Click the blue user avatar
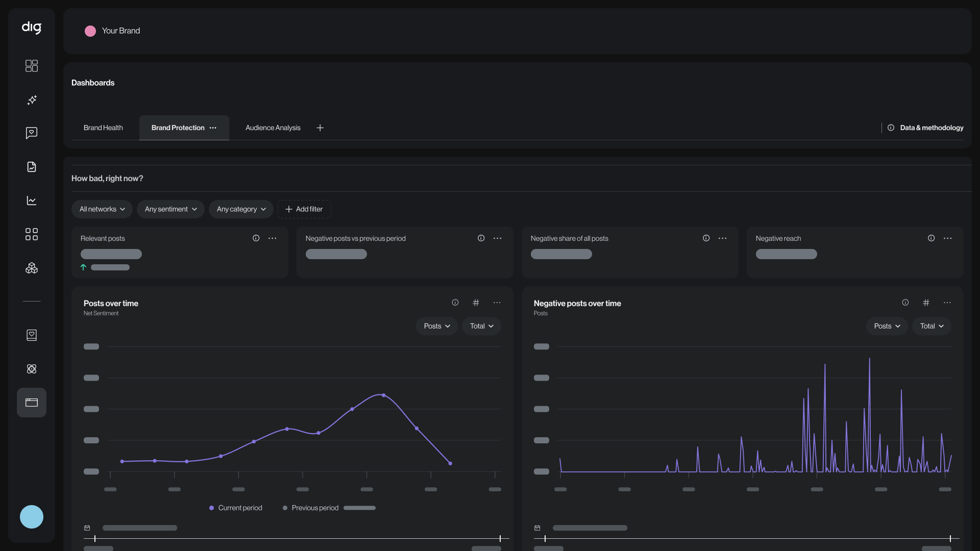980x551 pixels. 32,517
